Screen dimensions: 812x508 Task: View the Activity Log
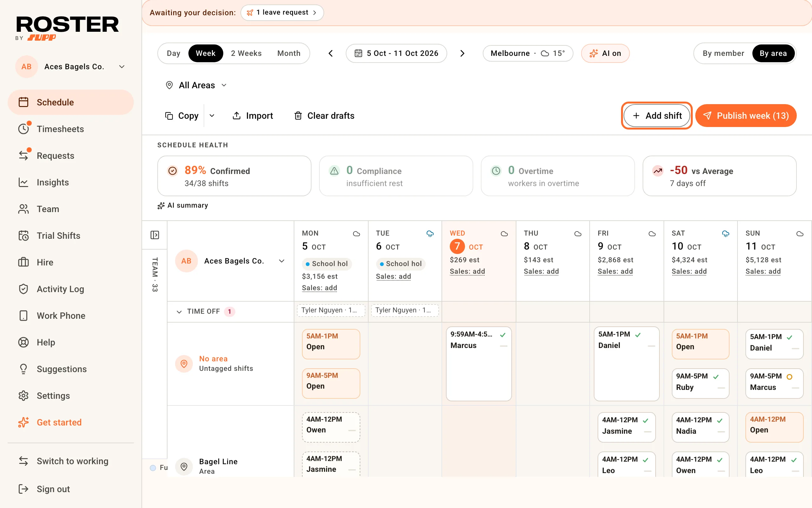(x=70, y=289)
